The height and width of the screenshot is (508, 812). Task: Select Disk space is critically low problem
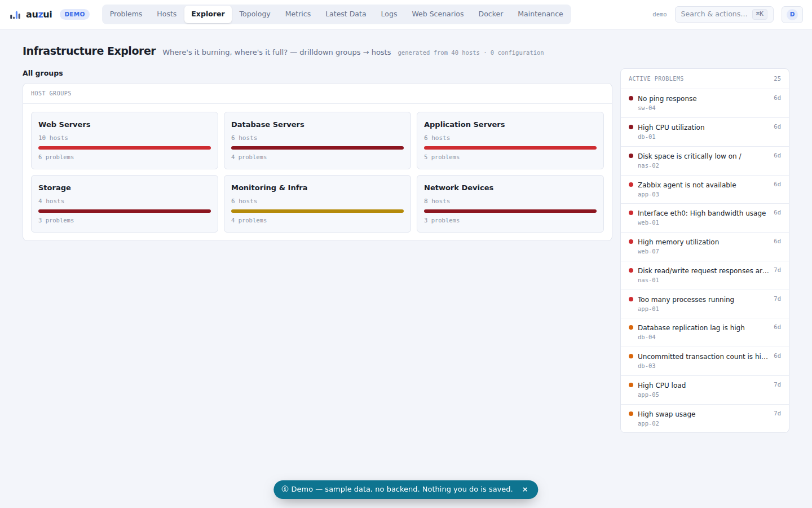coord(705,161)
